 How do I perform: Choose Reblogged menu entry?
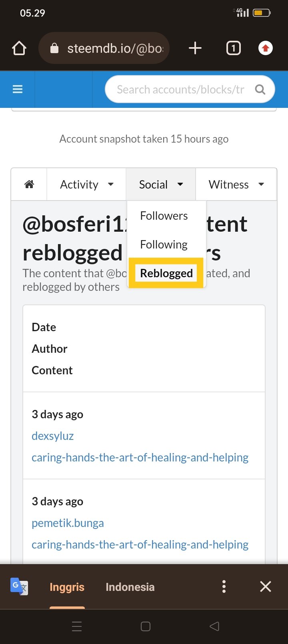166,273
